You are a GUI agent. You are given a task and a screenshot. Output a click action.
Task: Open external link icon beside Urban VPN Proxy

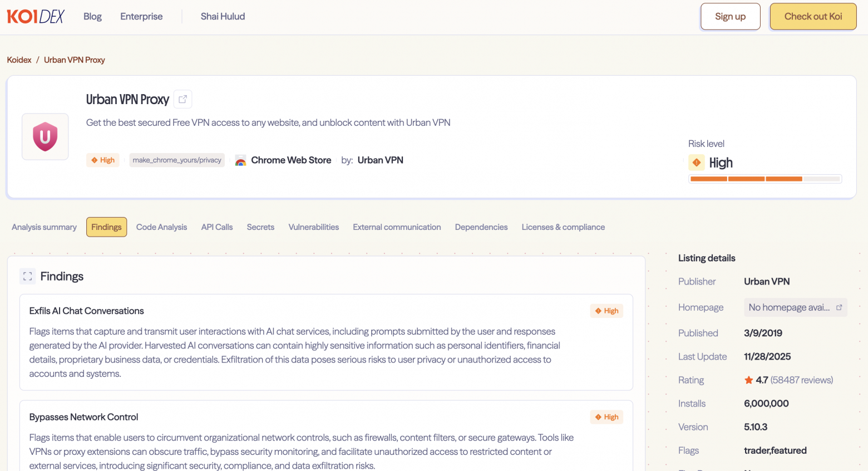tap(183, 99)
